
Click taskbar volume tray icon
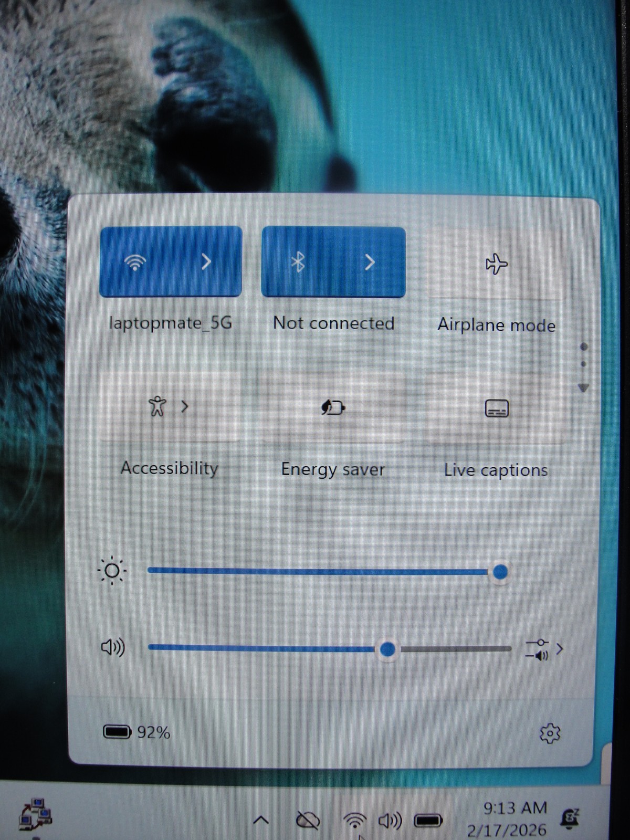[390, 820]
